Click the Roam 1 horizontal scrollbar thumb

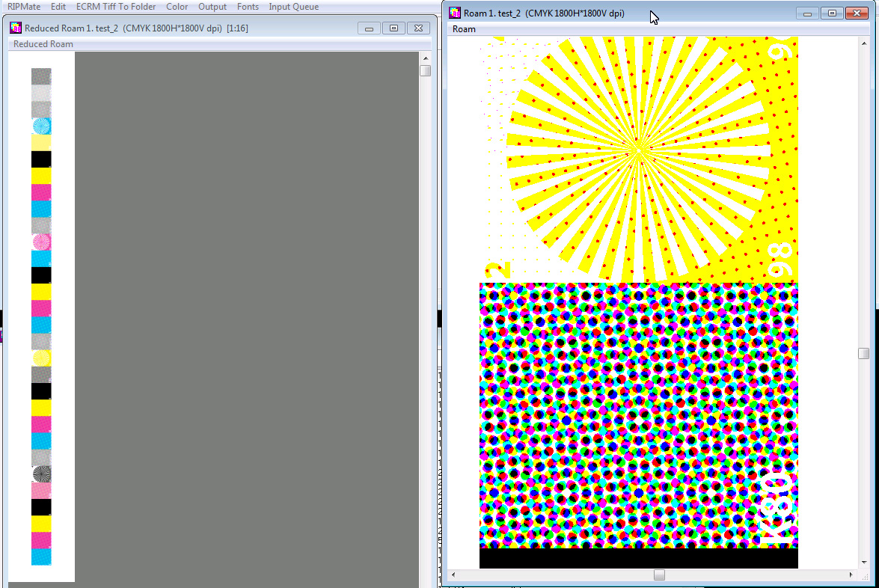click(659, 575)
